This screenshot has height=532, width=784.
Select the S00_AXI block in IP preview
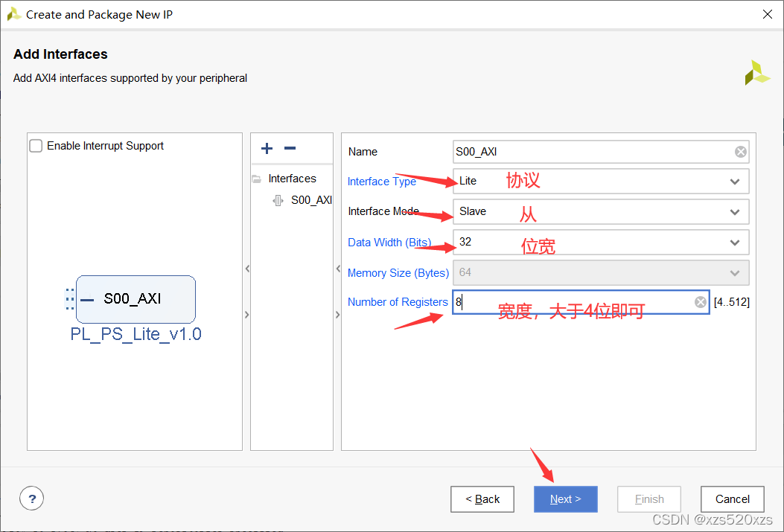(x=136, y=299)
